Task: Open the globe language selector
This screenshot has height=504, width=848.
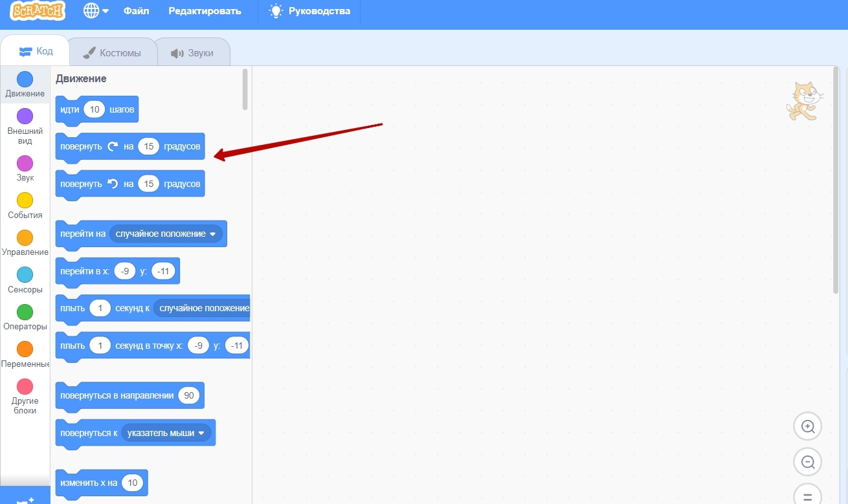Action: pyautogui.click(x=96, y=11)
